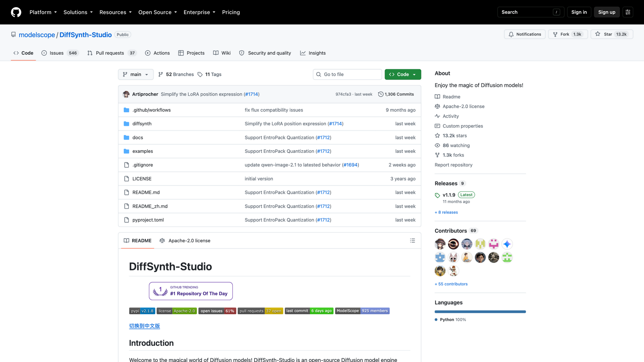
Task: Click the blue sparkle contributor avatar
Action: [x=507, y=244]
